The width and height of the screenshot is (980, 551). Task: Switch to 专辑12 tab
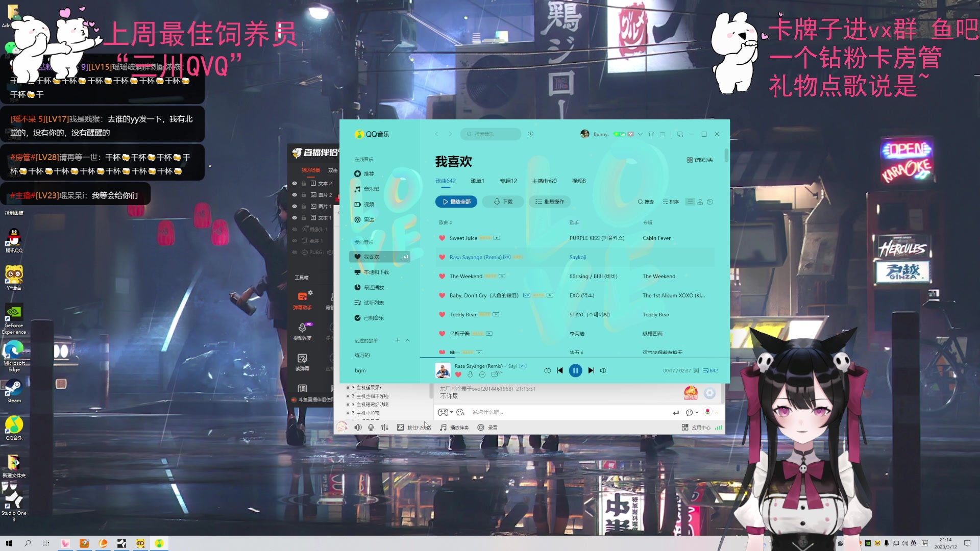coord(508,181)
